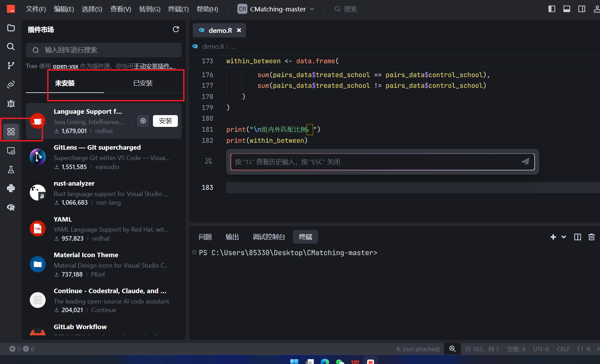Image resolution: width=600 pixels, height=364 pixels.
Task: Open the Source Control branch icon
Action: [x=11, y=65]
